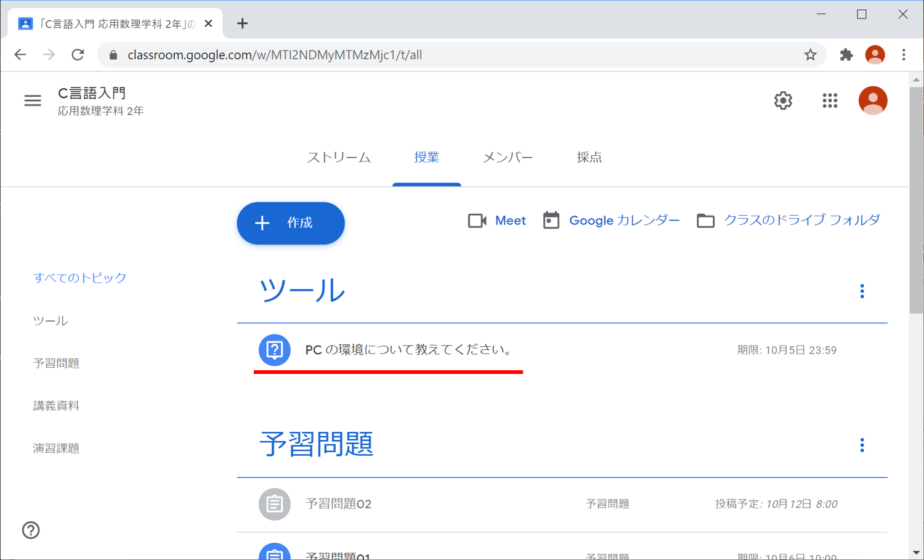Click the vertical scrollbar thumb

click(x=916, y=200)
